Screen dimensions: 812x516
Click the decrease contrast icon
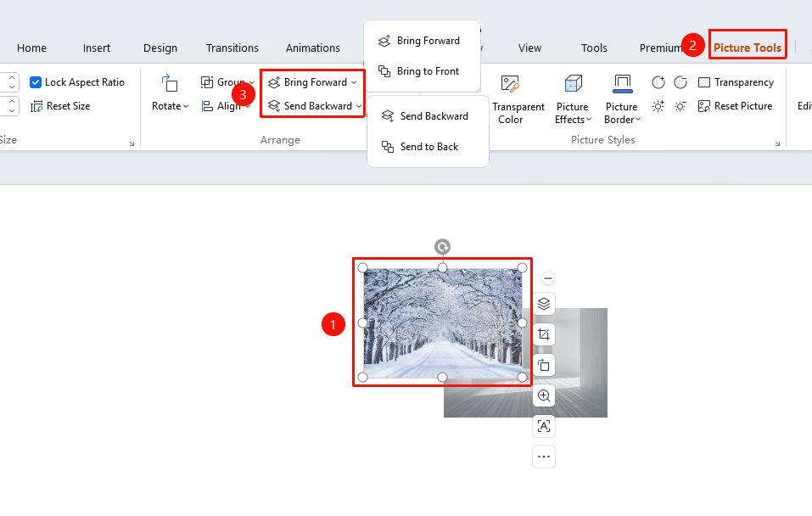(x=680, y=81)
